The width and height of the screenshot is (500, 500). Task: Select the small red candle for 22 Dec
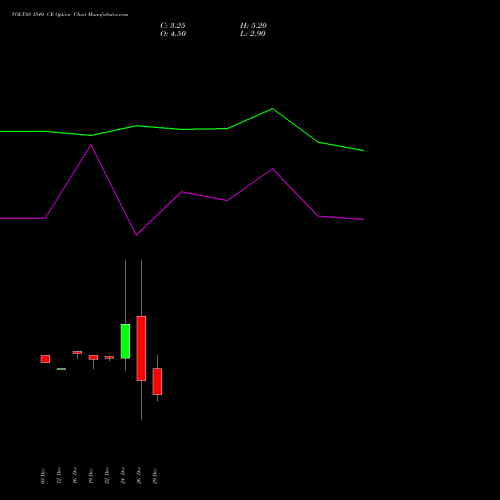(x=109, y=357)
